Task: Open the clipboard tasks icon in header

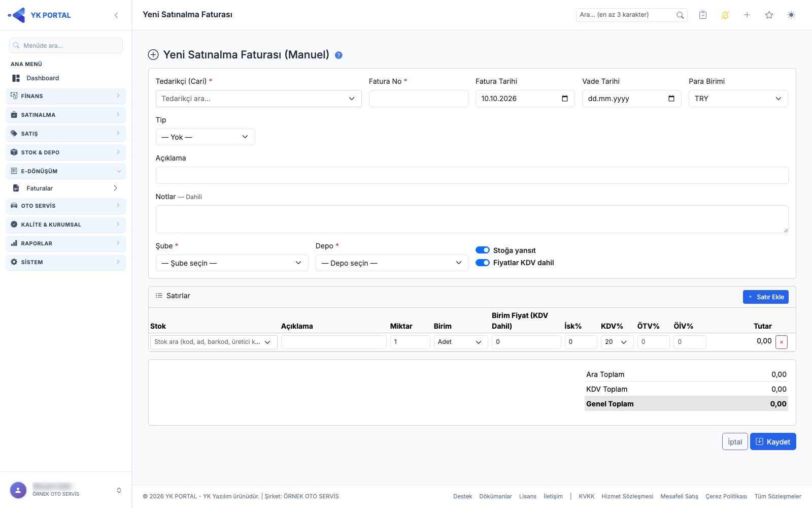Action: (x=703, y=15)
